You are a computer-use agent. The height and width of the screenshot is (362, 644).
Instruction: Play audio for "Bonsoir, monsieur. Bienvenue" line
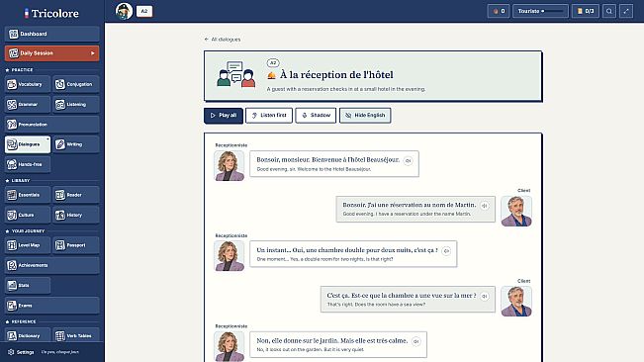coord(408,161)
